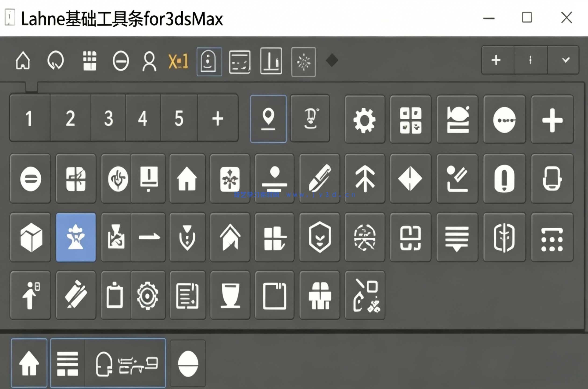
Task: Click the ball above horizontal lines icon
Action: pos(274,179)
